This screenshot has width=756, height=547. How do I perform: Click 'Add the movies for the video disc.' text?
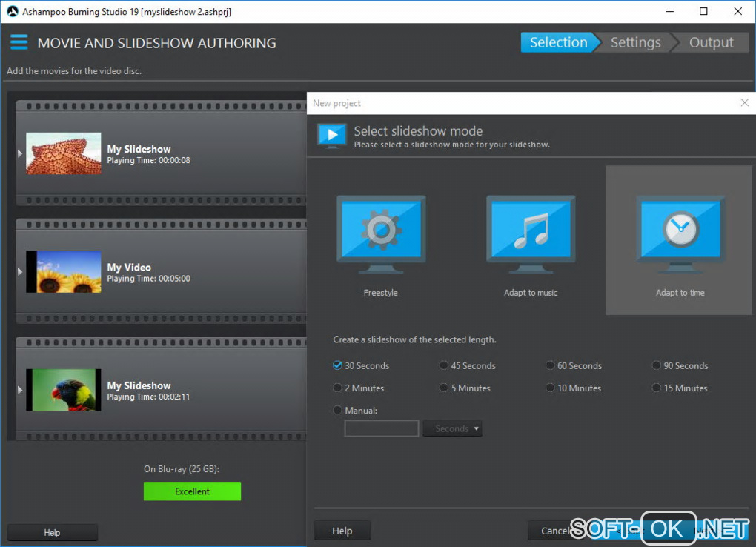tap(74, 71)
